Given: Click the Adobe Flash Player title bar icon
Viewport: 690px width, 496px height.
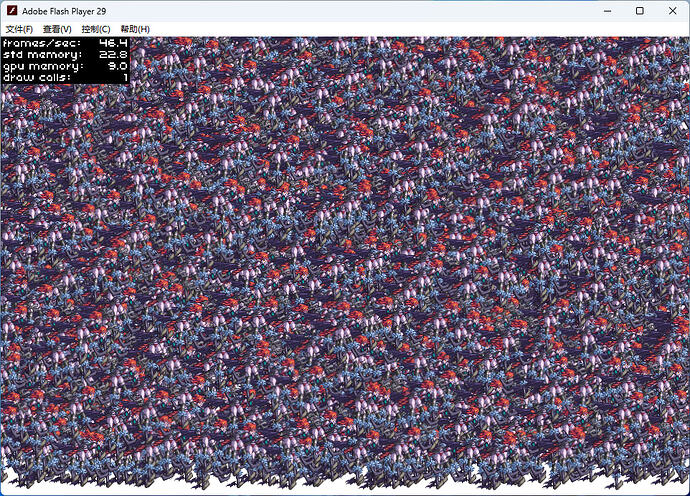Looking at the screenshot, I should [x=12, y=10].
